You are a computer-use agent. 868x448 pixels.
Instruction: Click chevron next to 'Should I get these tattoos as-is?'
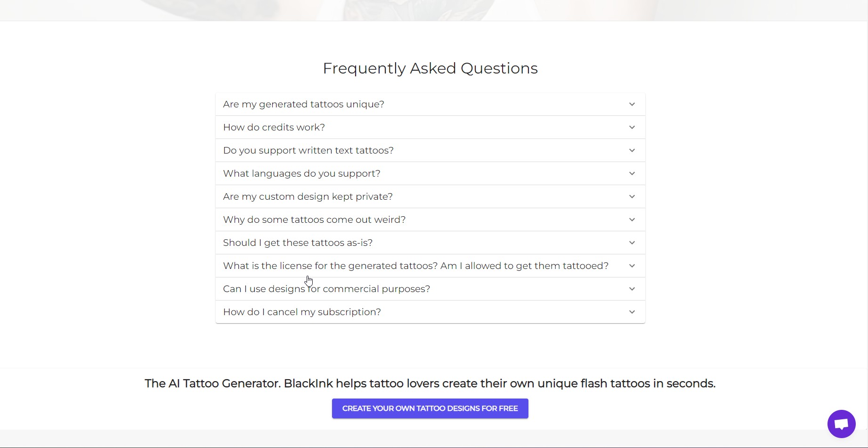coord(632,243)
